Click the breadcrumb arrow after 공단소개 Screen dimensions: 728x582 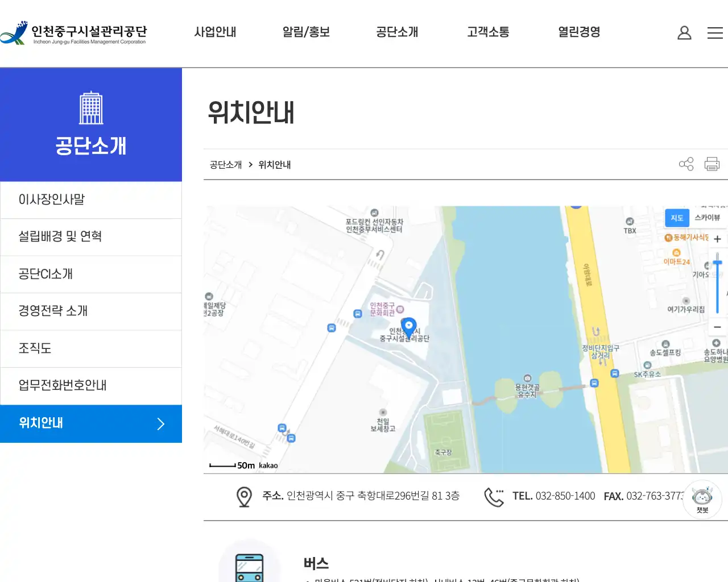[250, 164]
